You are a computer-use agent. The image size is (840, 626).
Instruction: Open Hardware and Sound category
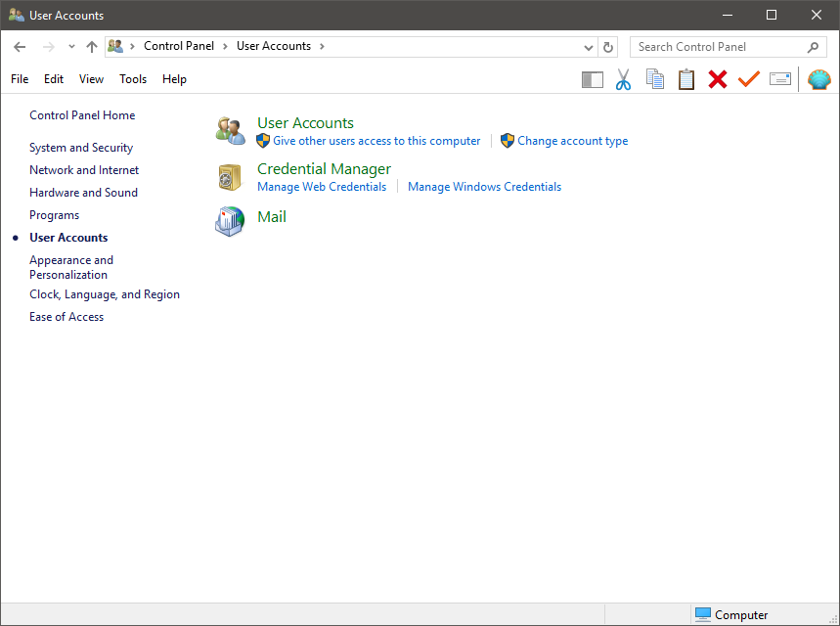[x=83, y=193]
